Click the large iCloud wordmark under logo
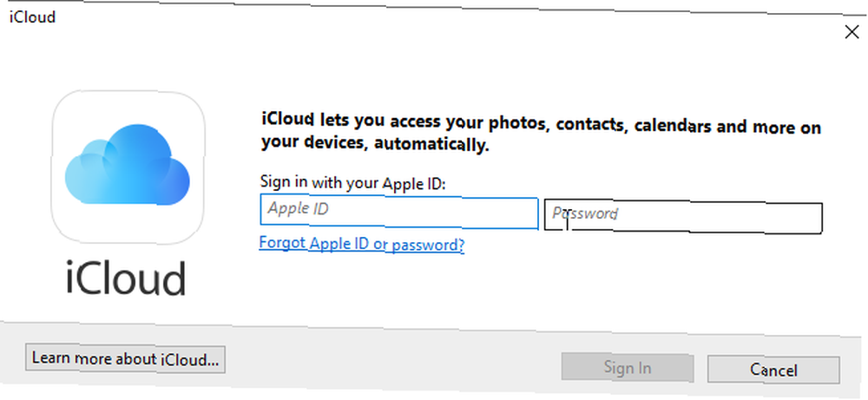 pos(126,279)
